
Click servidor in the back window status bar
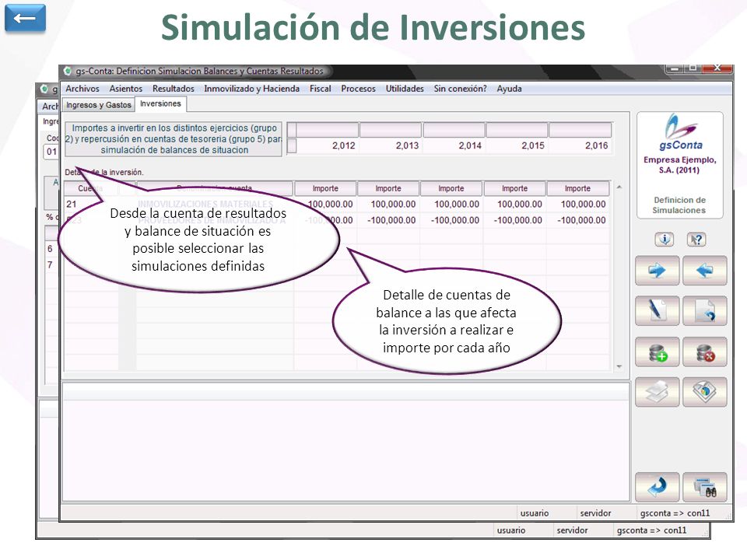(x=572, y=530)
